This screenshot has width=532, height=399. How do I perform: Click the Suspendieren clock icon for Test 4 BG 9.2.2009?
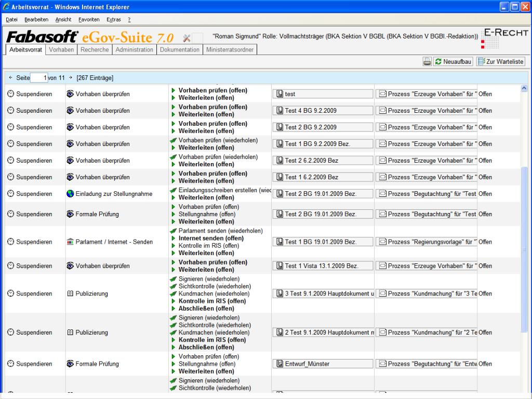(10, 110)
